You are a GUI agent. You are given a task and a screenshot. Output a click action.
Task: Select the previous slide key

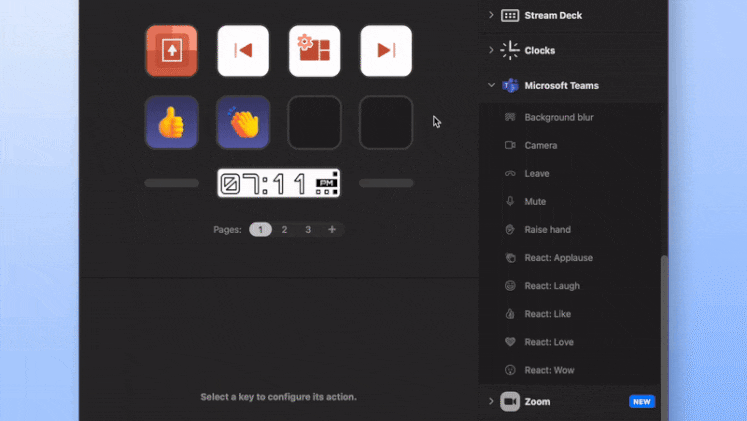[243, 51]
